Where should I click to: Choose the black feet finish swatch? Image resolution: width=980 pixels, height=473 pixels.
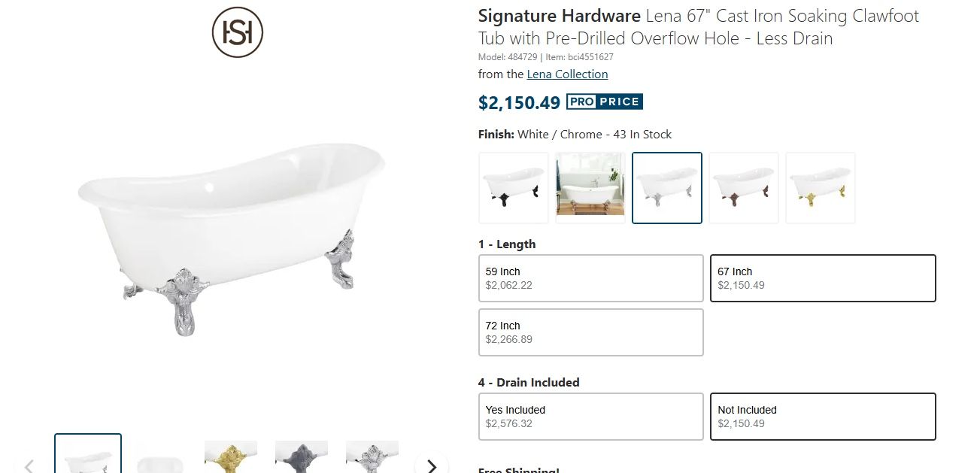click(x=514, y=188)
